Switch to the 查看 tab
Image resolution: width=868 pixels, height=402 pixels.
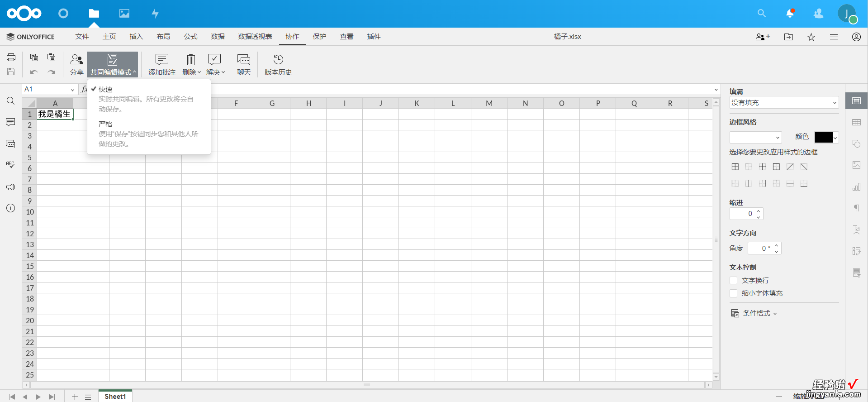tap(346, 37)
